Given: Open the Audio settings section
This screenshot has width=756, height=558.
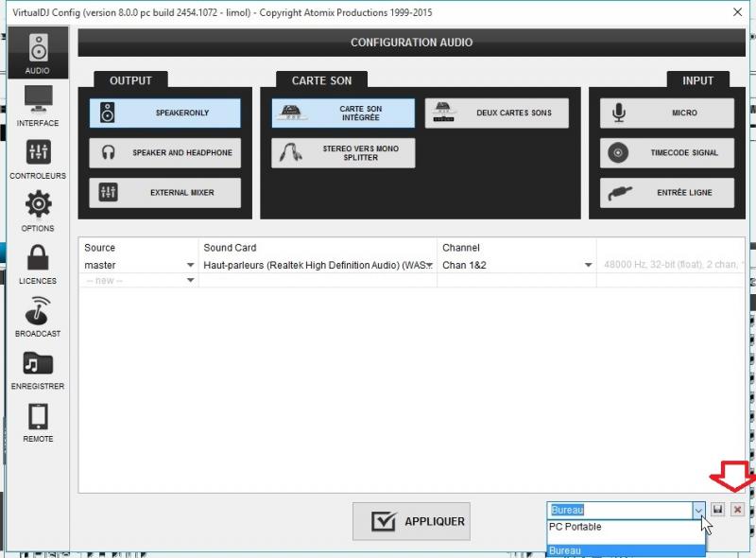Looking at the screenshot, I should [38, 52].
